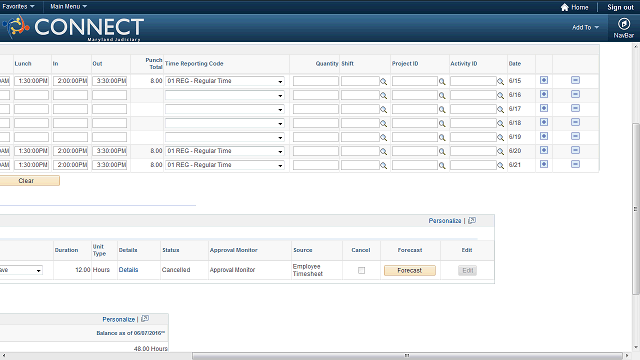Open Project ID lookup for the 6/20 row
This screenshot has height=360, width=640.
[x=442, y=152]
